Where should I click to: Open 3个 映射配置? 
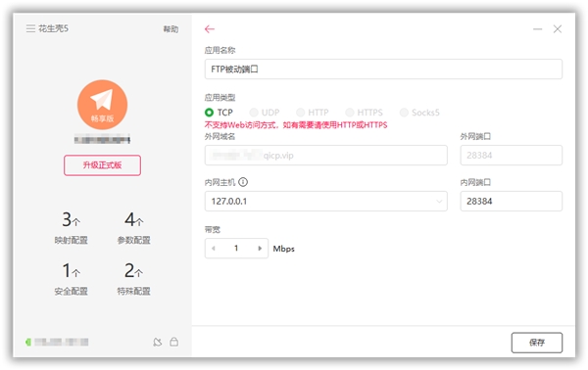coord(71,228)
